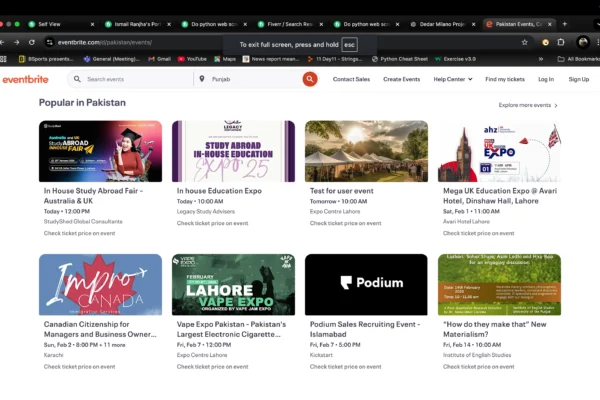Open Podium Sales Recruiting Event title
This screenshot has width=600, height=400.
click(365, 329)
